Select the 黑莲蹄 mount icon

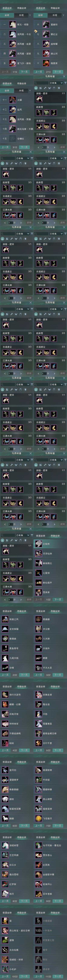pos(38,619)
